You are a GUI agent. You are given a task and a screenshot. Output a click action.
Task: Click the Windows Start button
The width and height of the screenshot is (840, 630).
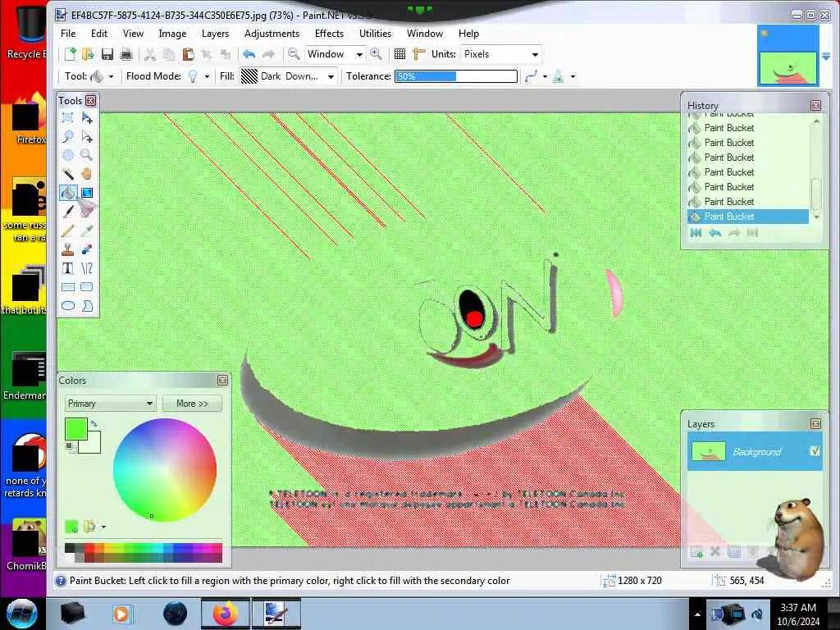click(22, 614)
